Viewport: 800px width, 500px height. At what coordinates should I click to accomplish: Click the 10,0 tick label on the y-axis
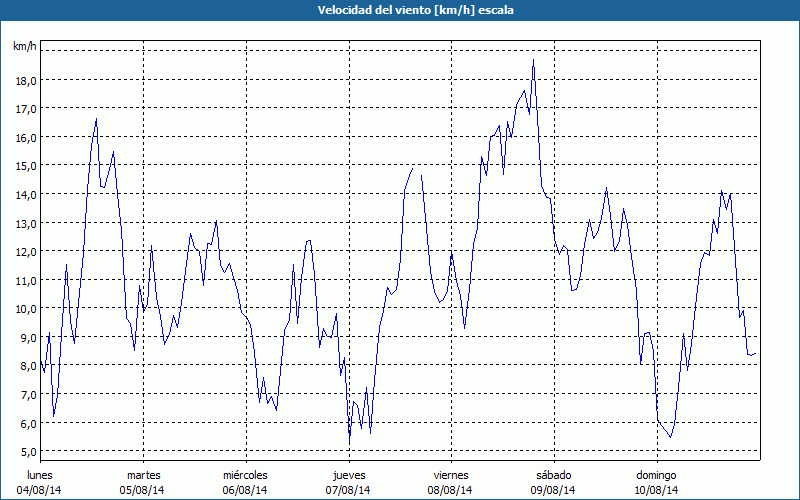(x=25, y=308)
